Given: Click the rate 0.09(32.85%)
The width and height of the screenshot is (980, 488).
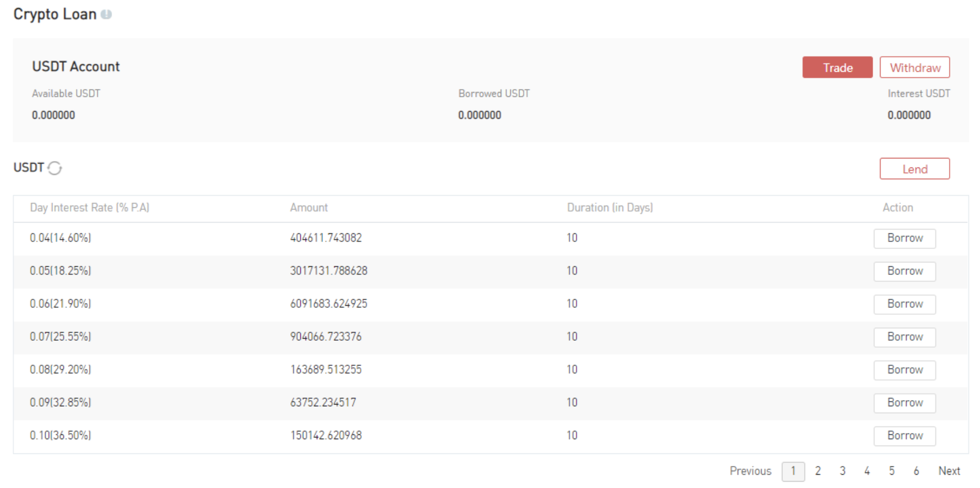Looking at the screenshot, I should tap(61, 403).
